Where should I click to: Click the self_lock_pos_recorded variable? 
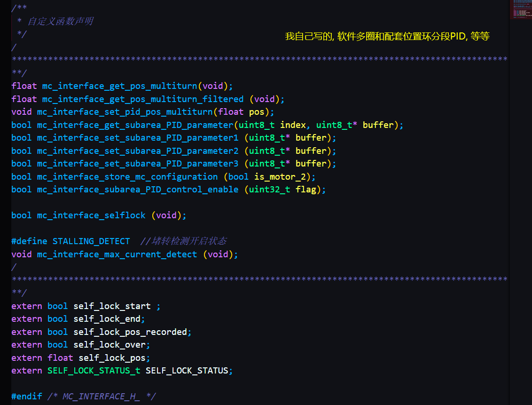[x=130, y=332]
